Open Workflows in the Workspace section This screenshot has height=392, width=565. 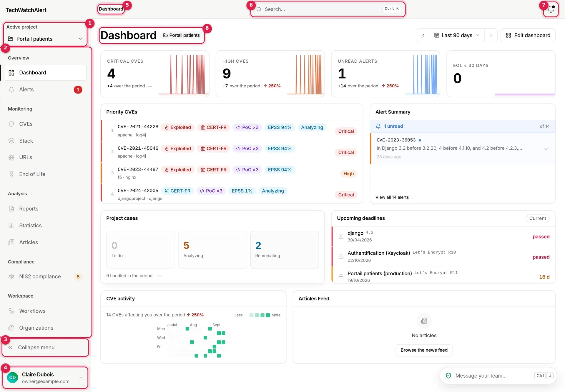[45, 311]
